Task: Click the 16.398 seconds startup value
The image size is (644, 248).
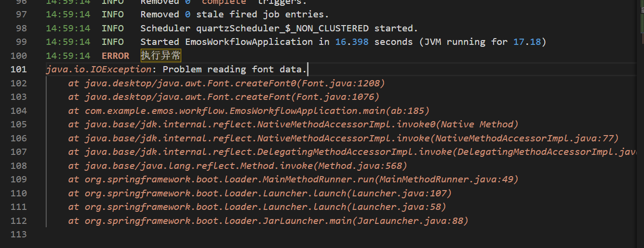Action: point(352,42)
